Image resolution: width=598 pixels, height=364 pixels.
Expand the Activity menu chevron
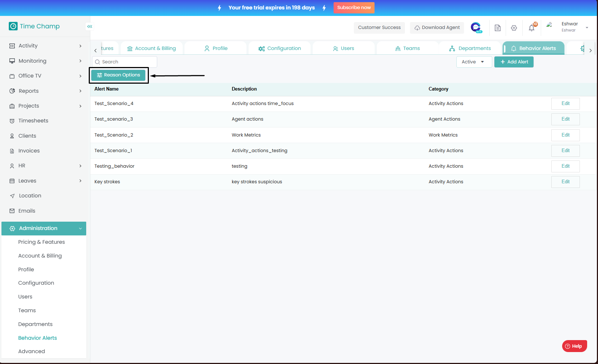coord(80,46)
